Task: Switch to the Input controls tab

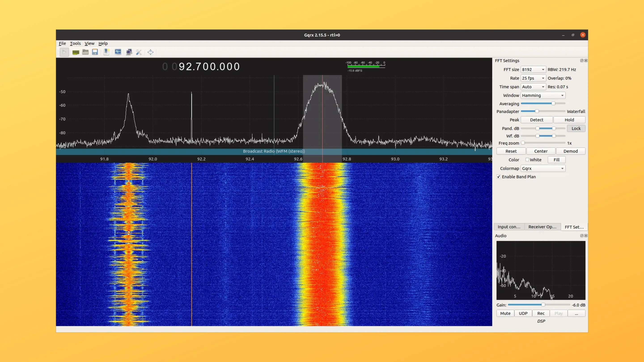Action: click(x=509, y=227)
